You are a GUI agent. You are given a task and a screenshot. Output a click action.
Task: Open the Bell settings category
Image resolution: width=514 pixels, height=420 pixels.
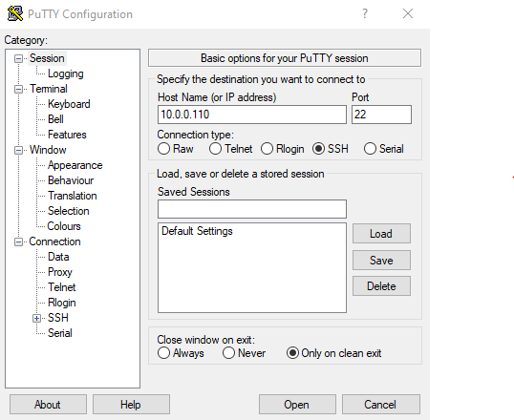55,119
